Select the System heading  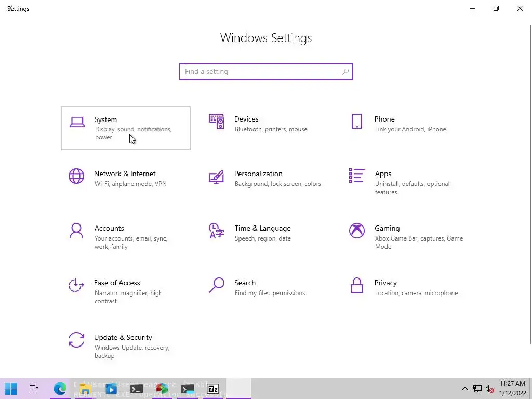pyautogui.click(x=105, y=119)
